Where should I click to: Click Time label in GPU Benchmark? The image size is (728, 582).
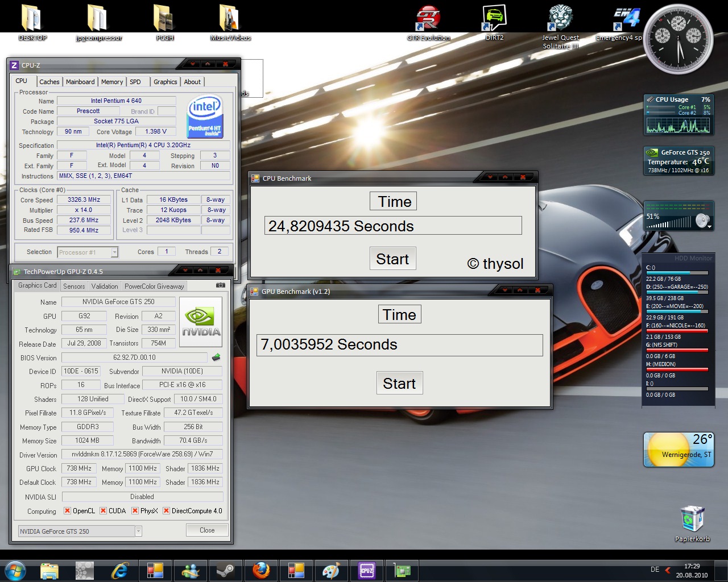(x=399, y=314)
